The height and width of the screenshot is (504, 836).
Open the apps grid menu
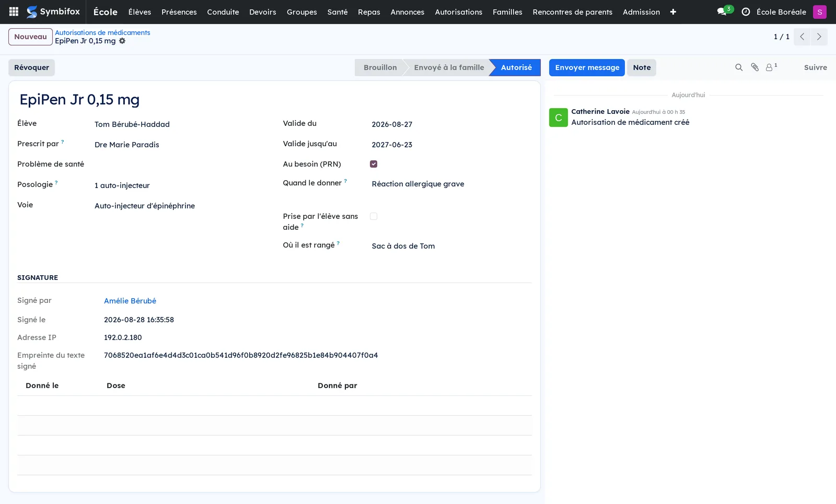pyautogui.click(x=14, y=11)
